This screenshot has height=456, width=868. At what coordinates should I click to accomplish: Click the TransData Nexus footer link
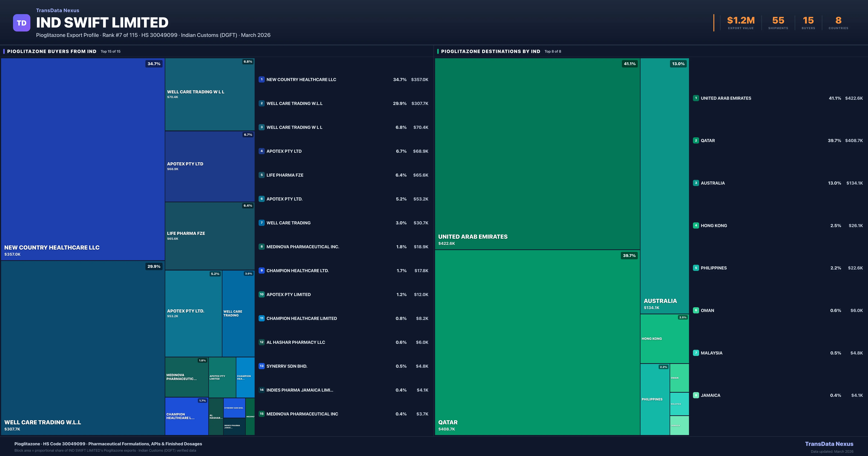pyautogui.click(x=829, y=444)
